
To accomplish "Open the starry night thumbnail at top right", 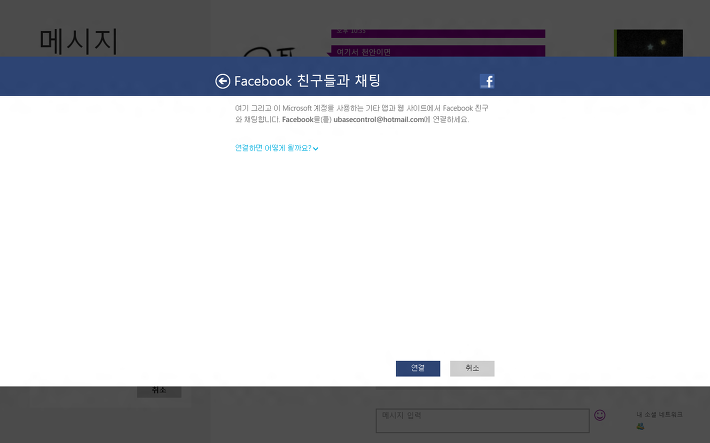I will [648, 43].
